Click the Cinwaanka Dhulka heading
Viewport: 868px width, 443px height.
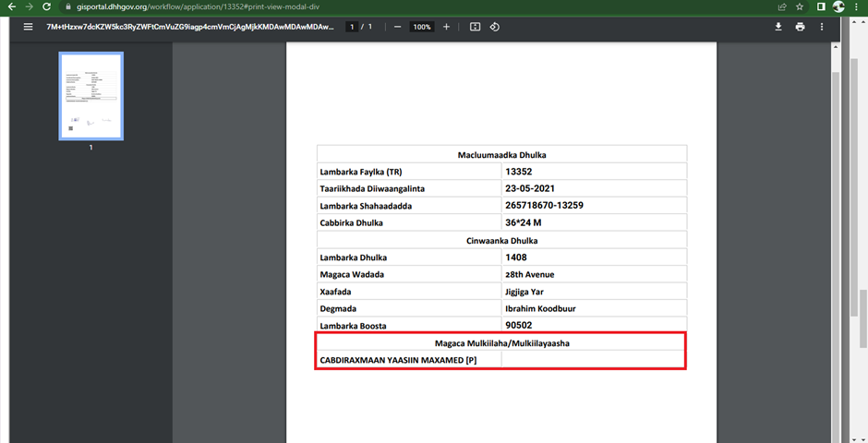tap(501, 241)
